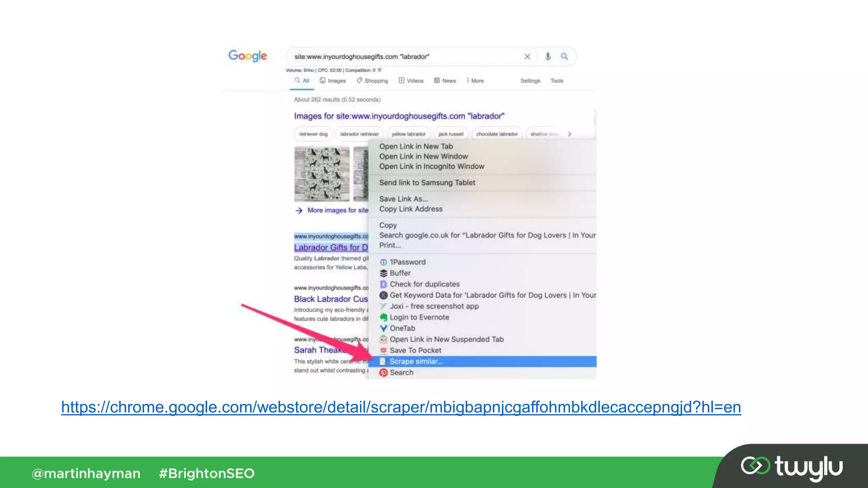Click the OneTab extension icon
The height and width of the screenshot is (488, 868).
384,328
